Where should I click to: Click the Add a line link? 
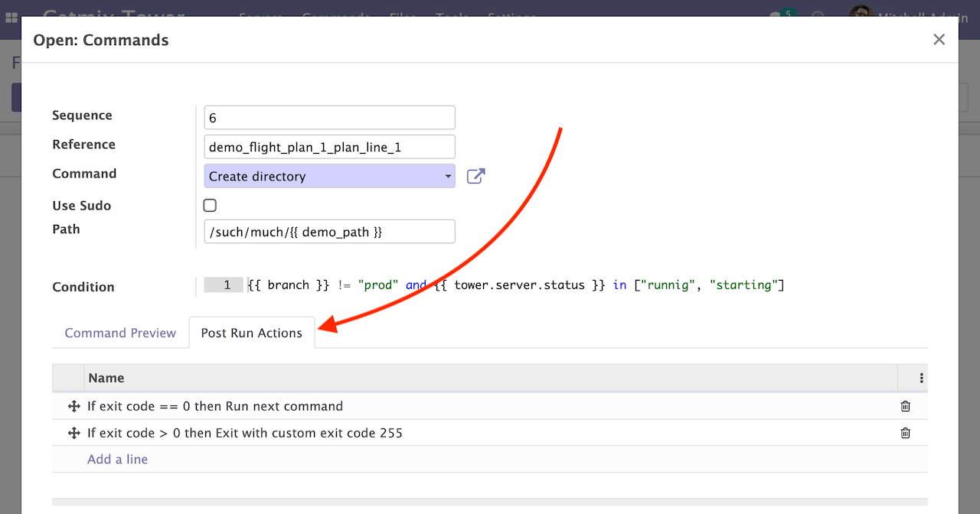(117, 460)
